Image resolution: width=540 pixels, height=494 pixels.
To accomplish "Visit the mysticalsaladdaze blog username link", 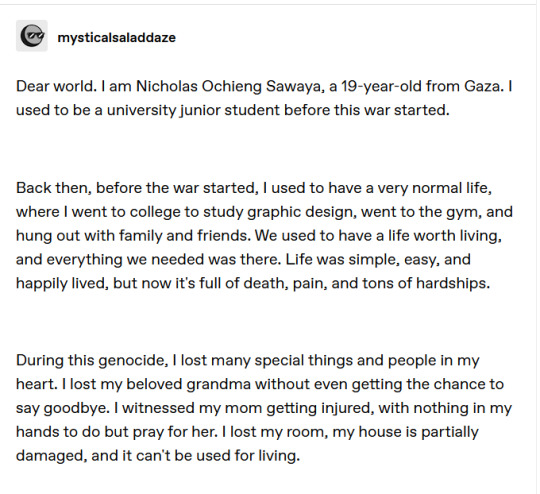I will tap(117, 37).
